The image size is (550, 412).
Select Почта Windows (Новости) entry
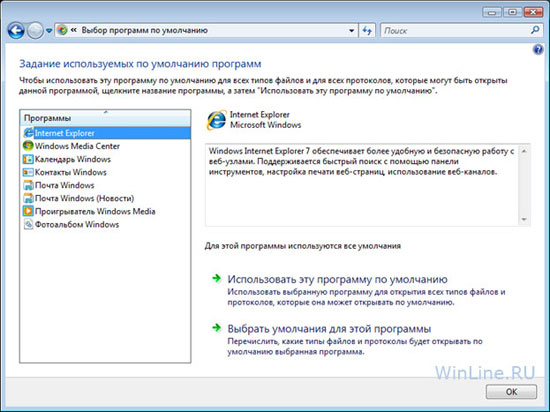pyautogui.click(x=84, y=198)
